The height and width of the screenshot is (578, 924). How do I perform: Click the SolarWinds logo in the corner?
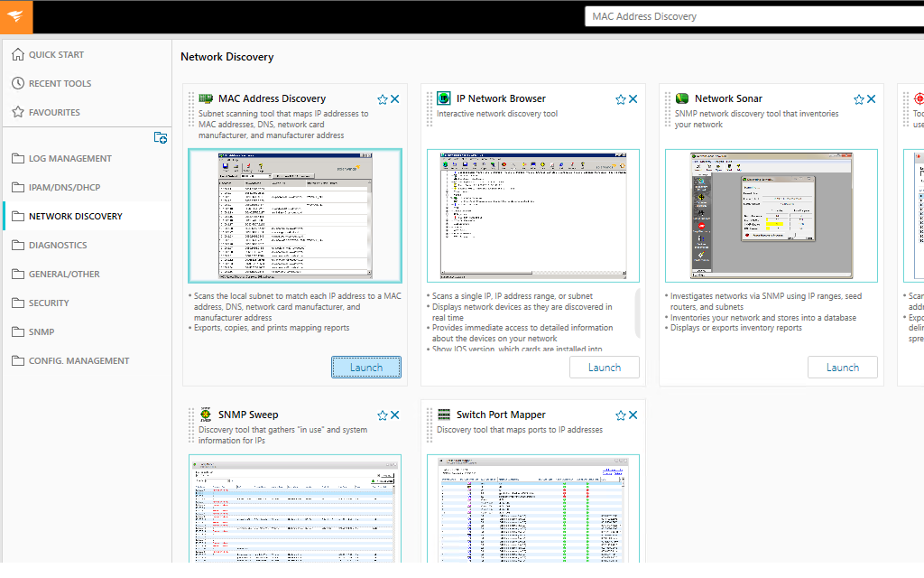pyautogui.click(x=15, y=16)
